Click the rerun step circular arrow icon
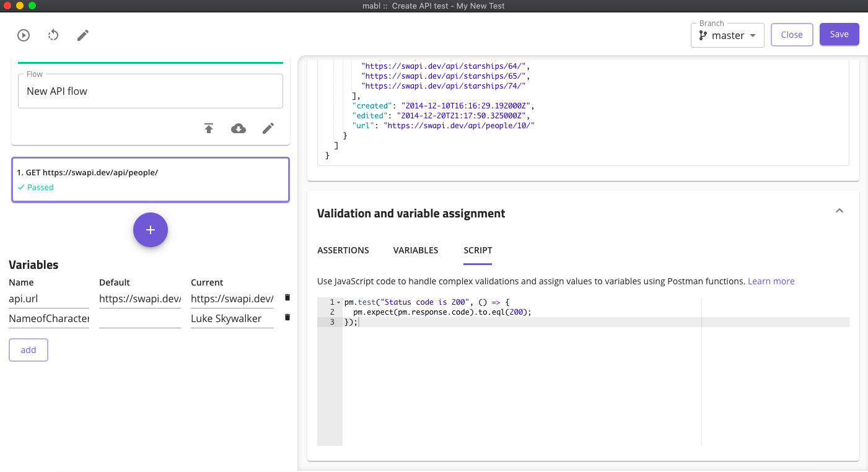Screen dimensions: 868x472 (53, 35)
